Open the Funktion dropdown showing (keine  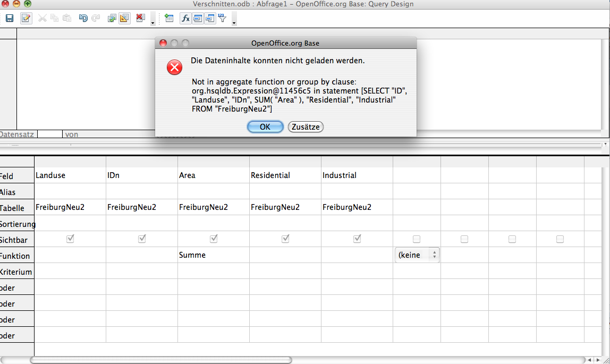pos(417,255)
